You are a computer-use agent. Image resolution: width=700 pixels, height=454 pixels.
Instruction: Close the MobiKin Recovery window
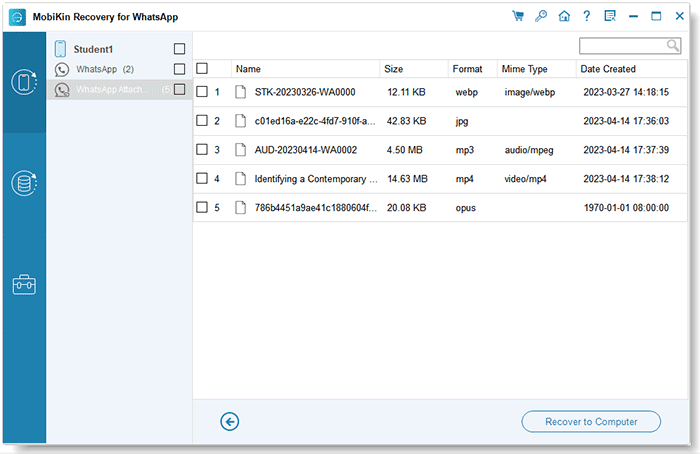679,16
